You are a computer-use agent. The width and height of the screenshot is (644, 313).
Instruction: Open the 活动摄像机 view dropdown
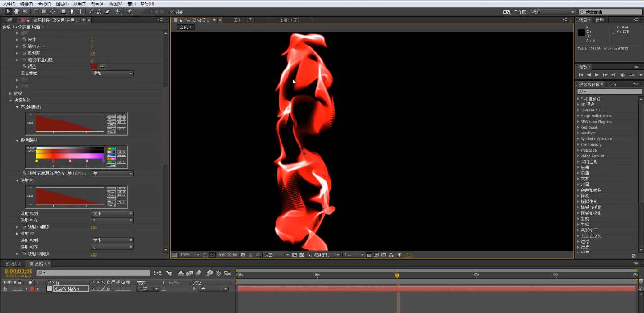coord(323,255)
